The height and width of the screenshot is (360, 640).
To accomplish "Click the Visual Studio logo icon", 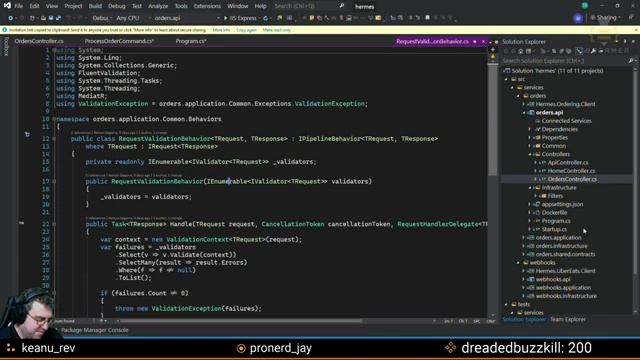I will pos(7,6).
